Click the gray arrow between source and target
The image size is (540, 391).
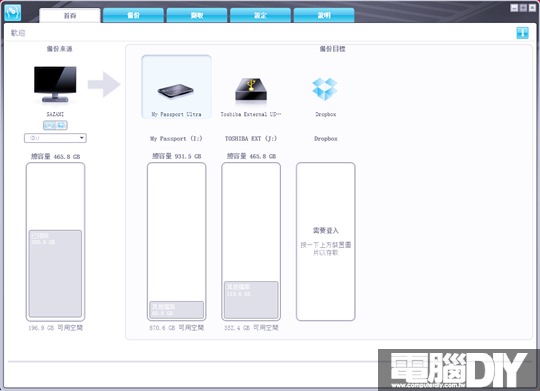point(104,84)
